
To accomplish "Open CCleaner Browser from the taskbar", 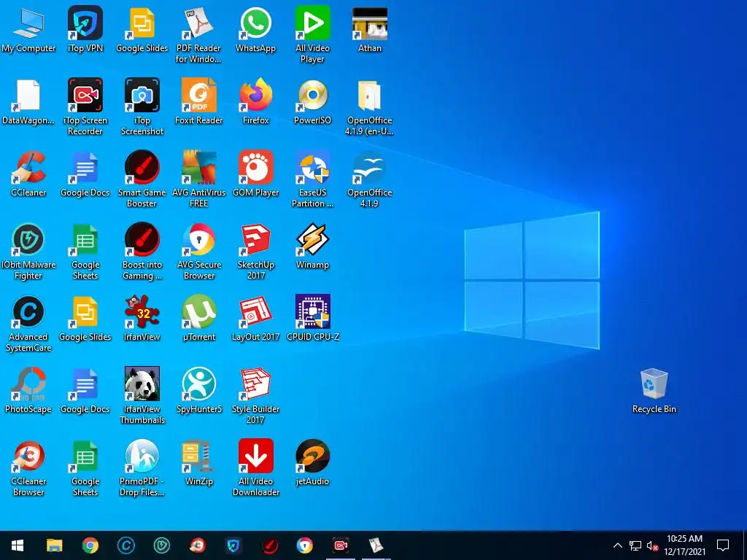I will point(197,545).
